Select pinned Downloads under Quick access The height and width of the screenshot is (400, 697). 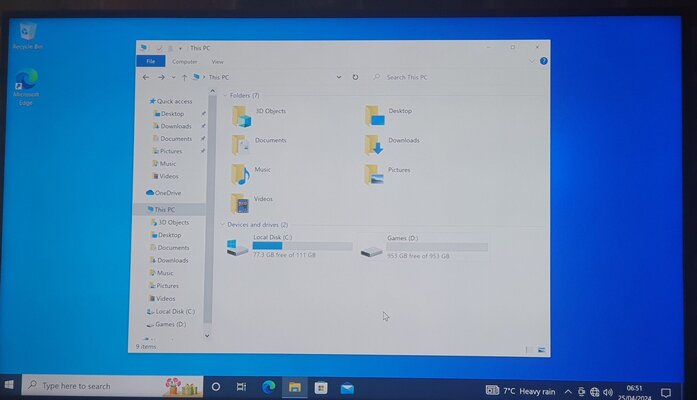coord(172,126)
